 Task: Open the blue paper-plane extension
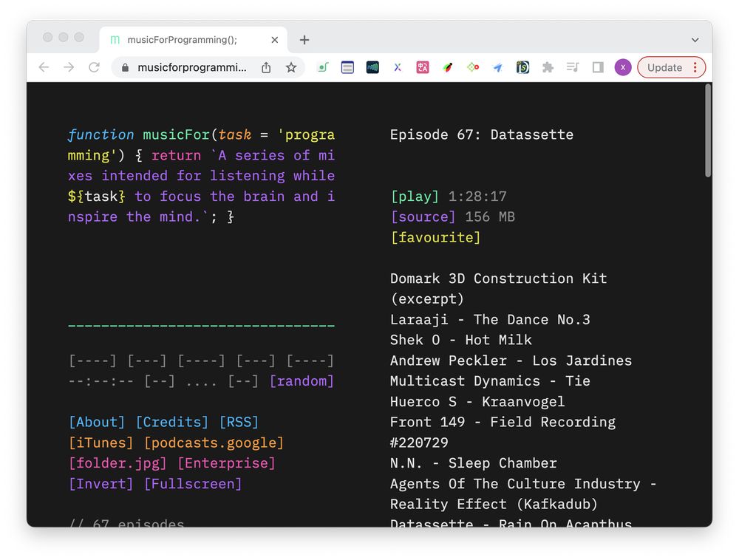click(497, 67)
